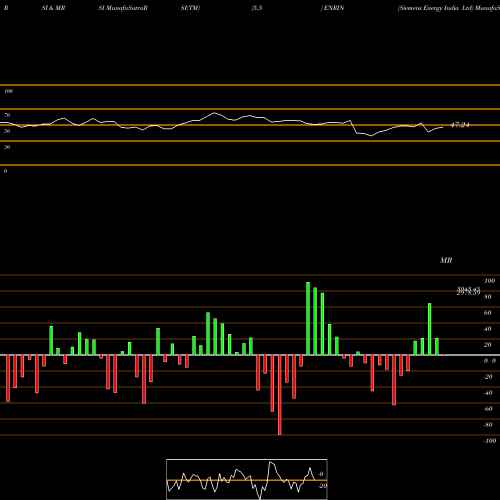Click the -80 axis label on the MR panel
This screenshot has width=500, height=500.
(x=488, y=425)
